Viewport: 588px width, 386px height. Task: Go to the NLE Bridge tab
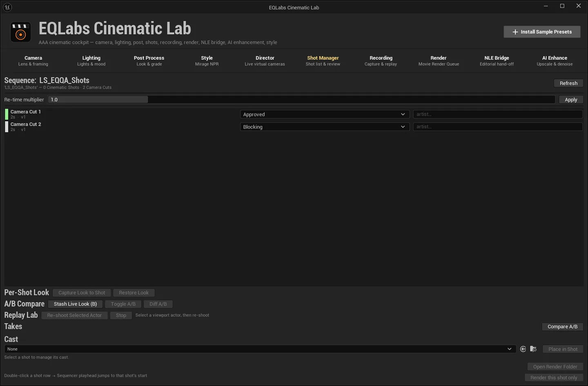pos(497,61)
